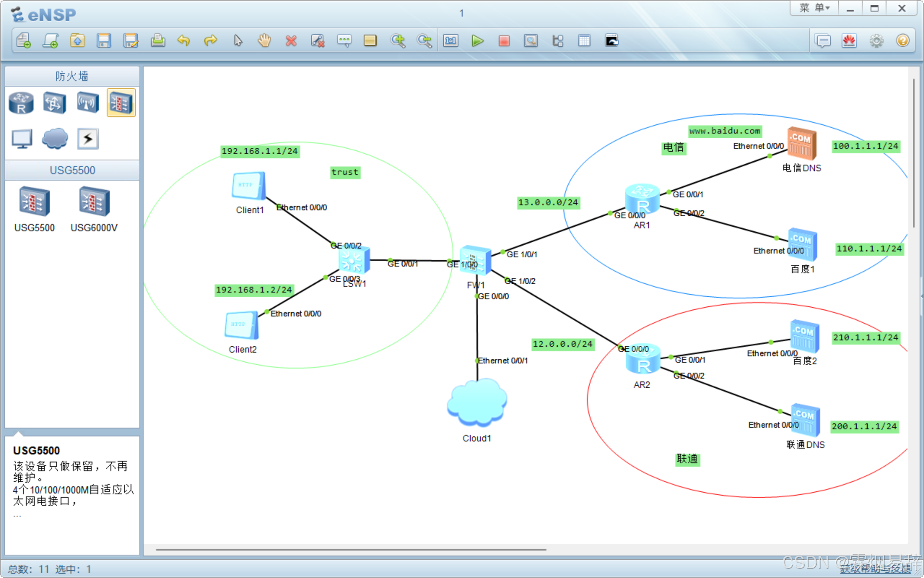Screen dimensions: 924x578
Task: Click the zoom in magnifier icon
Action: (398, 41)
